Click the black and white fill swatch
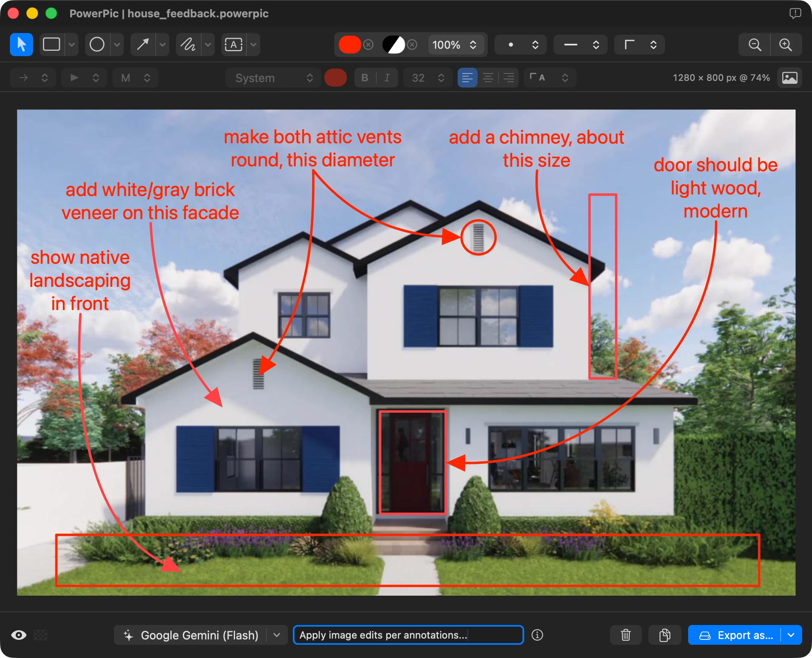The image size is (812, 658). [x=394, y=45]
